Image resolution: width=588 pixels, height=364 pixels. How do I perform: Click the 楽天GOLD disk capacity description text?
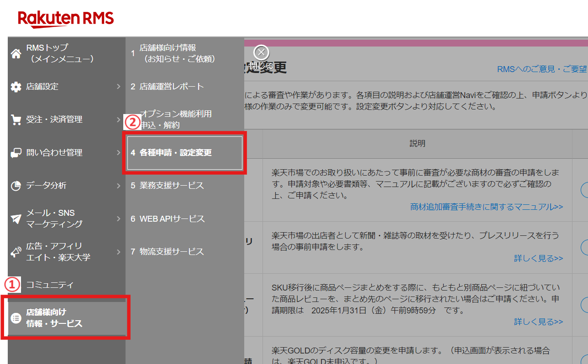[411, 357]
